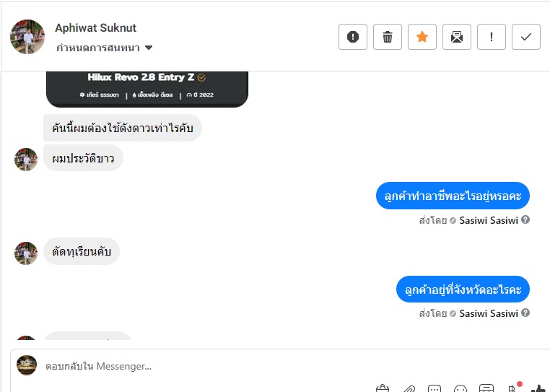The height and width of the screenshot is (392, 550).
Task: Open the emoji picker
Action: click(x=460, y=389)
